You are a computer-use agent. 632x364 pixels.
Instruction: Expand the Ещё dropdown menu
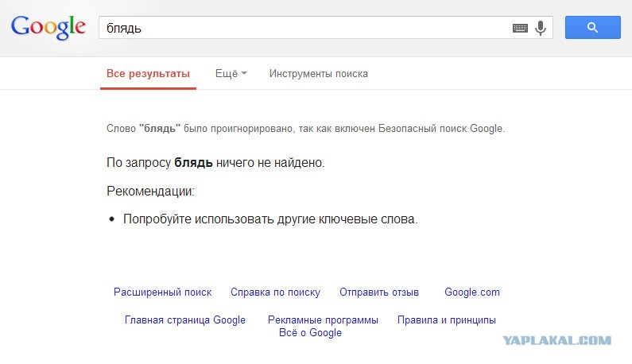click(231, 73)
